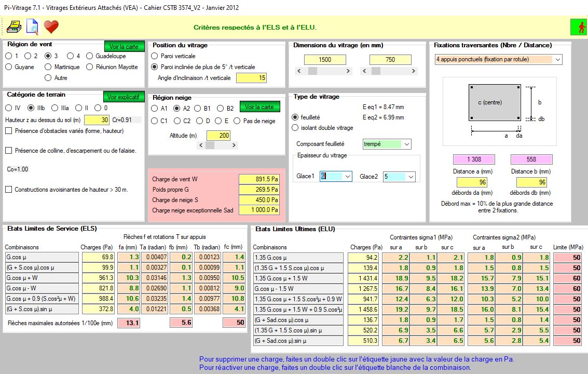588x374 pixels.
Task: Click Voir la carte in Région neige
Action: [259, 107]
